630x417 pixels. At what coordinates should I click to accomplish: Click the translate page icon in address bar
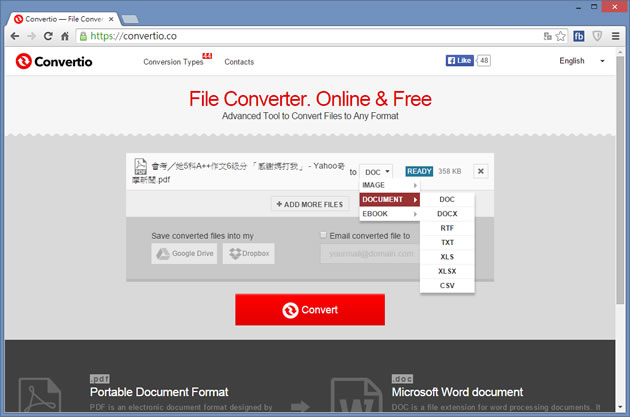tap(547, 36)
